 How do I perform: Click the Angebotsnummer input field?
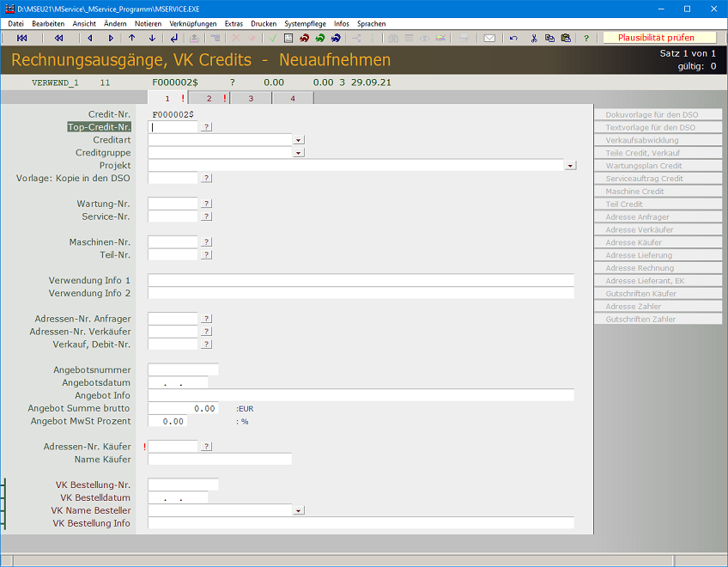pyautogui.click(x=183, y=369)
